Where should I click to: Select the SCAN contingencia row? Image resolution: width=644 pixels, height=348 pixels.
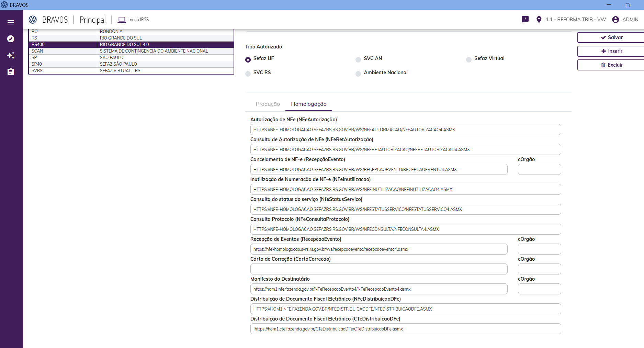click(131, 51)
